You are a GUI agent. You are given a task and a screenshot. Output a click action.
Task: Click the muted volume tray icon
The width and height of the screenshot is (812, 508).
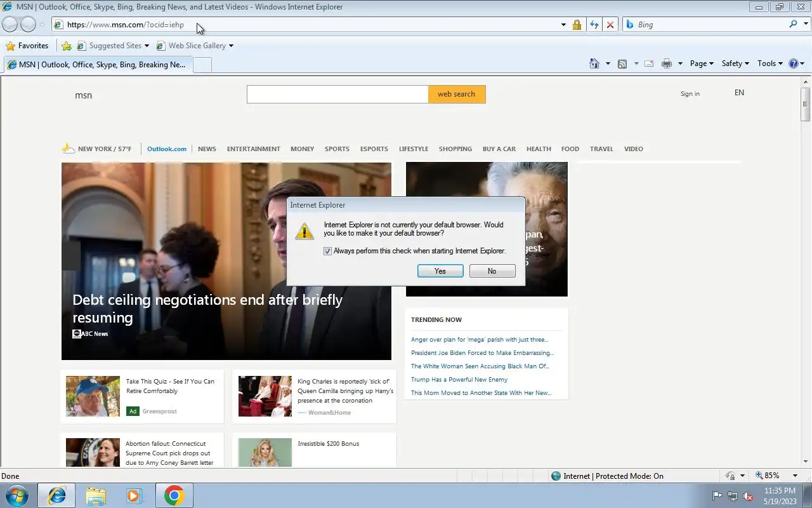click(749, 496)
